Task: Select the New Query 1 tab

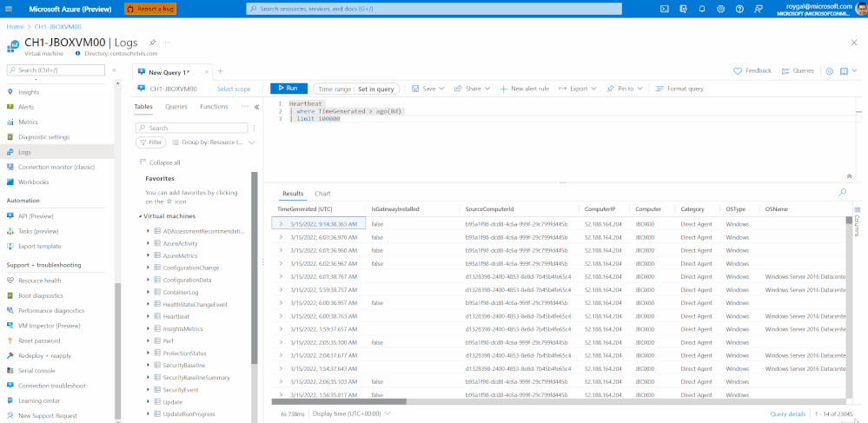Action: 169,72
